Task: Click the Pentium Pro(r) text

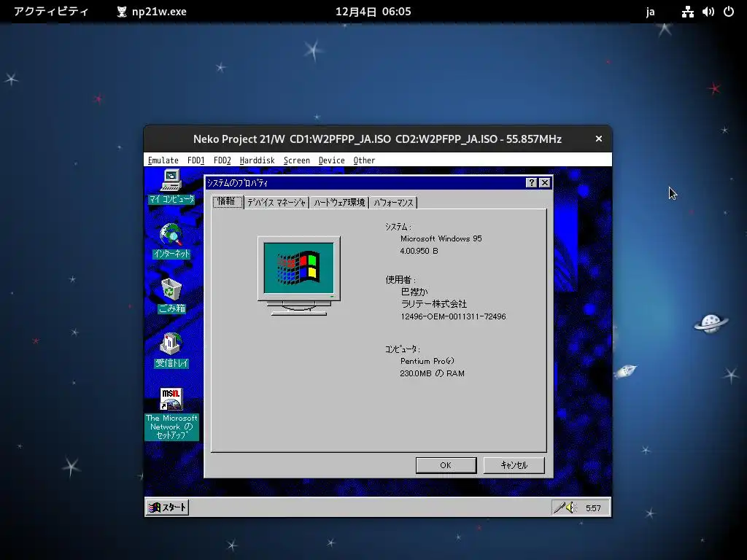Action: [427, 361]
